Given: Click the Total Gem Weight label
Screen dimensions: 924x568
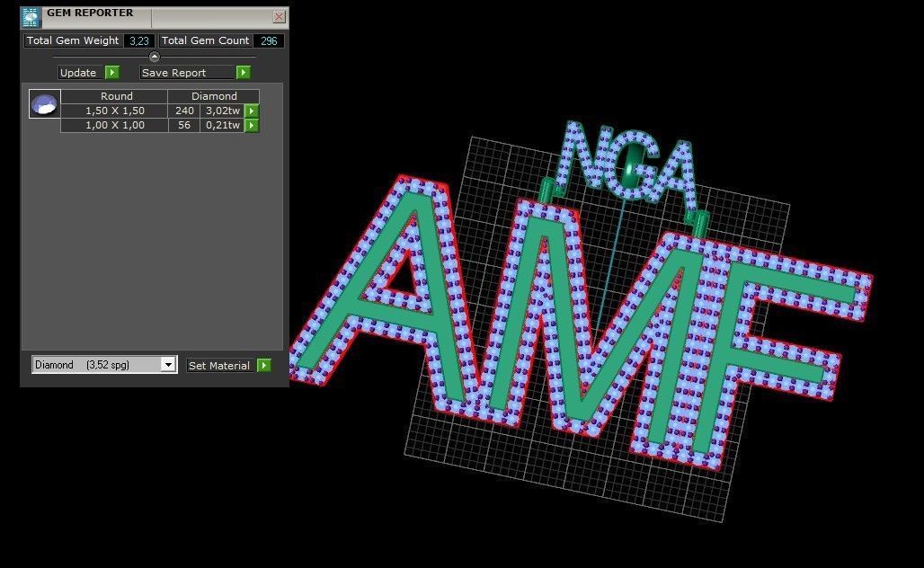Looking at the screenshot, I should pos(73,40).
